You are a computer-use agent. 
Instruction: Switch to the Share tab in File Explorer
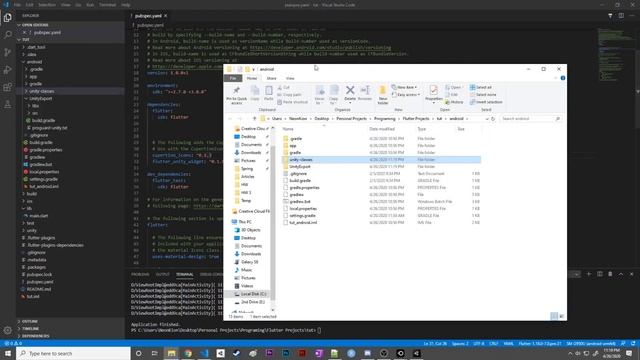pos(271,78)
